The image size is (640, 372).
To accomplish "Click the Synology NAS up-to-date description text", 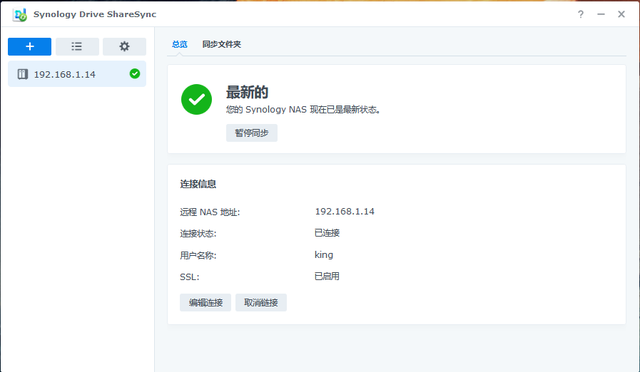I will pos(303,109).
